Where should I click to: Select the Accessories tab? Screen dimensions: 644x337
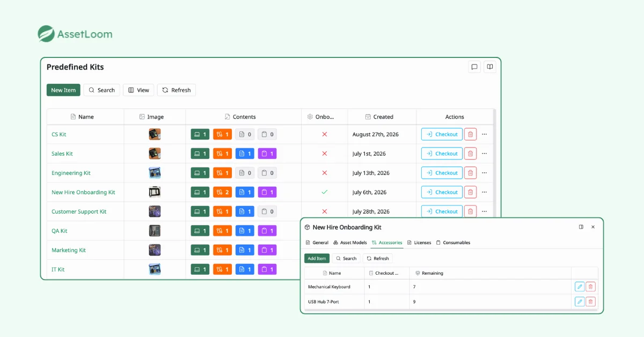387,243
